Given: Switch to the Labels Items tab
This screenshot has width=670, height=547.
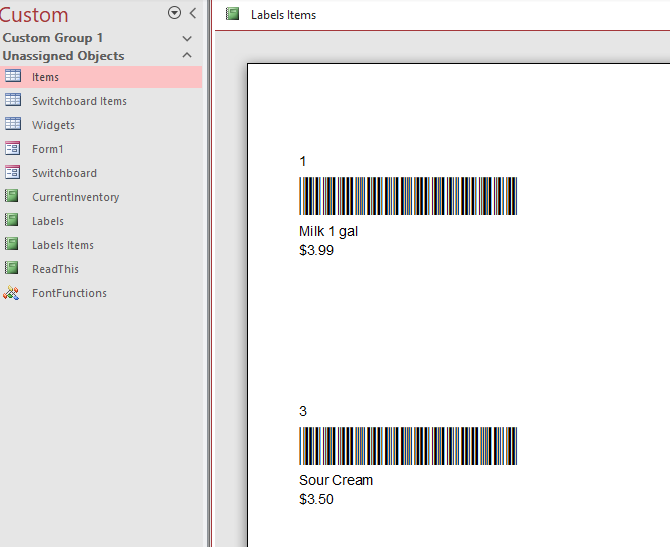Looking at the screenshot, I should pos(271,15).
